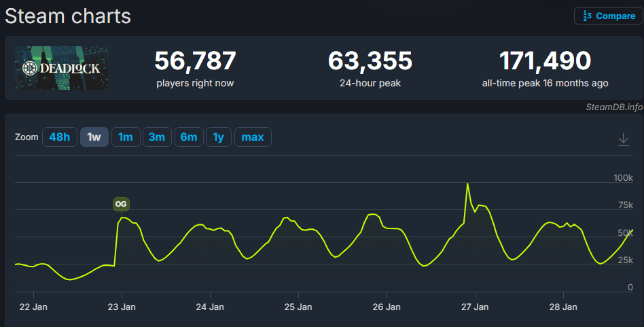
Task: Set zoom range to 6m
Action: tap(189, 137)
